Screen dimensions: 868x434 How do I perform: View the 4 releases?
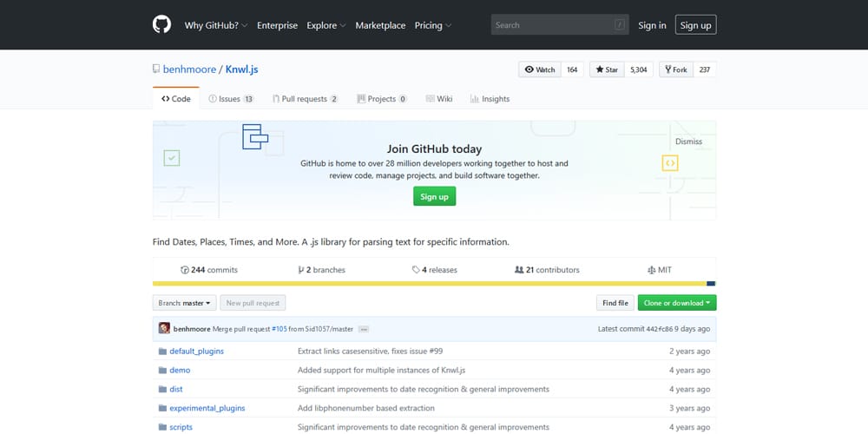point(435,270)
